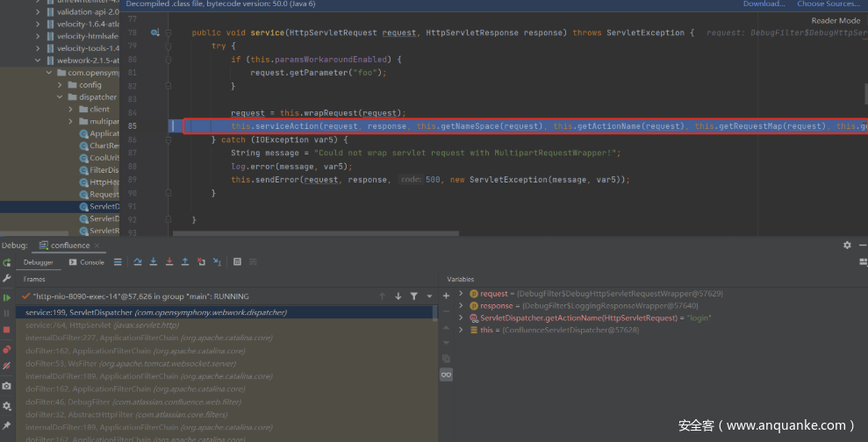The height and width of the screenshot is (442, 868).
Task: Expand the request variable node
Action: pyautogui.click(x=461, y=294)
